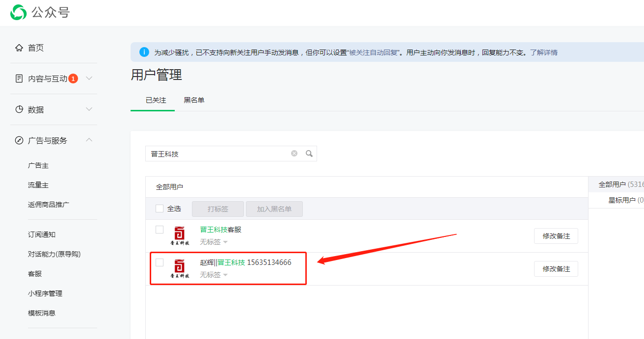Click the home icon beside 首页

(19, 48)
